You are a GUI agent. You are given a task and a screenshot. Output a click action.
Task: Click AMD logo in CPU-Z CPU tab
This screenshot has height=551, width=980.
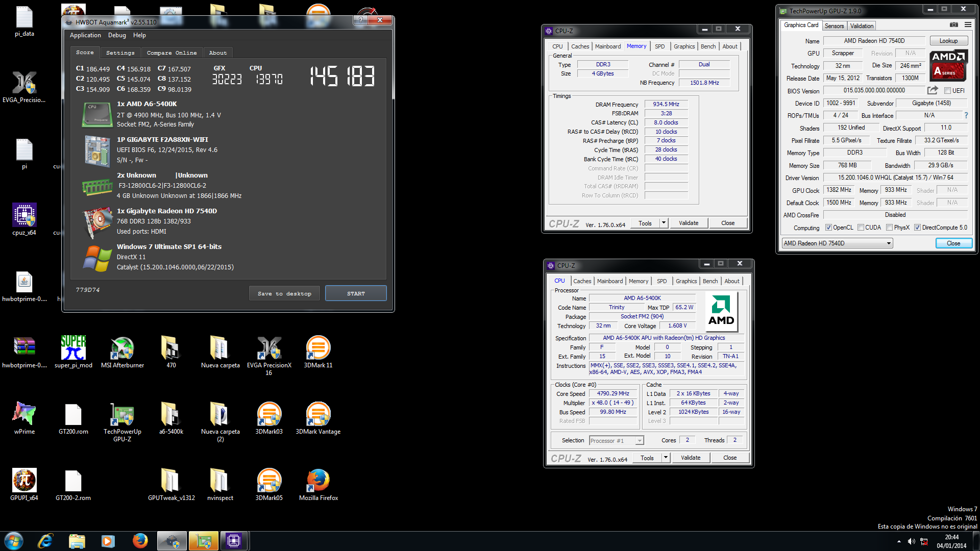[x=721, y=311]
